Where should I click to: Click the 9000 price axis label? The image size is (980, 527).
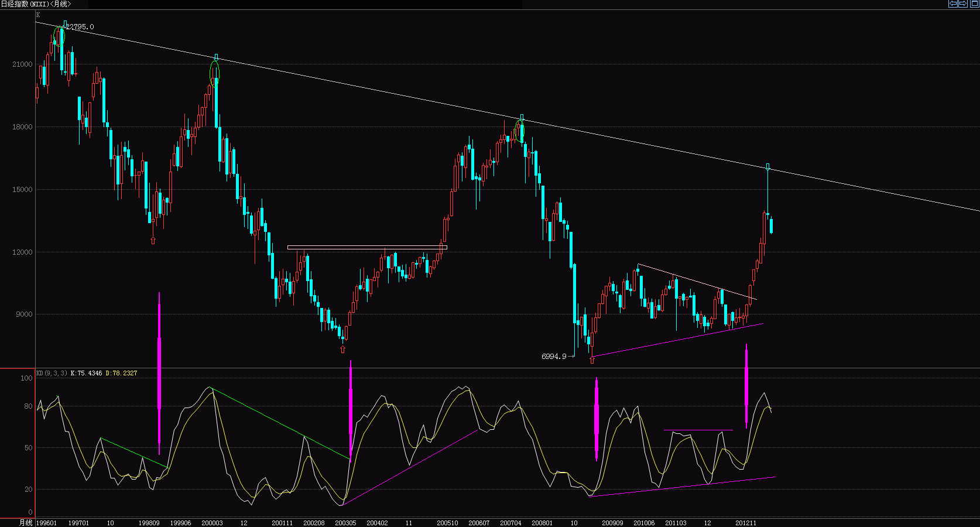pyautogui.click(x=25, y=314)
